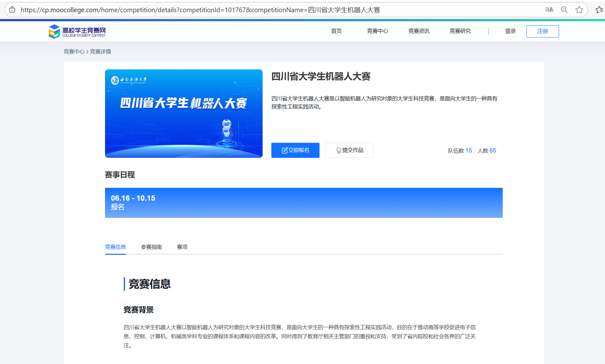Switch to the 赛项 tab

coord(182,247)
